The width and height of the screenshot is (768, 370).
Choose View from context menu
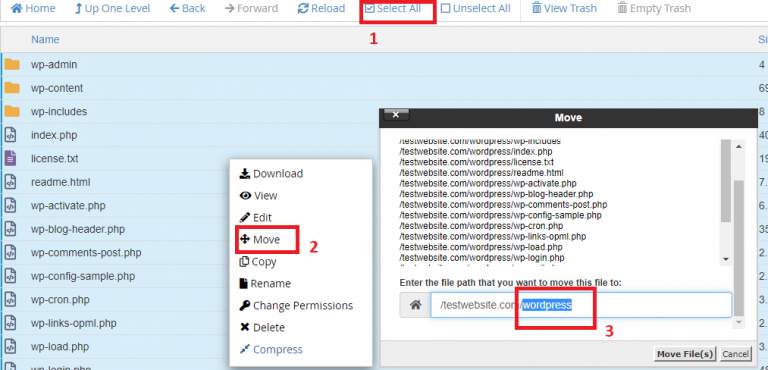[x=259, y=196]
